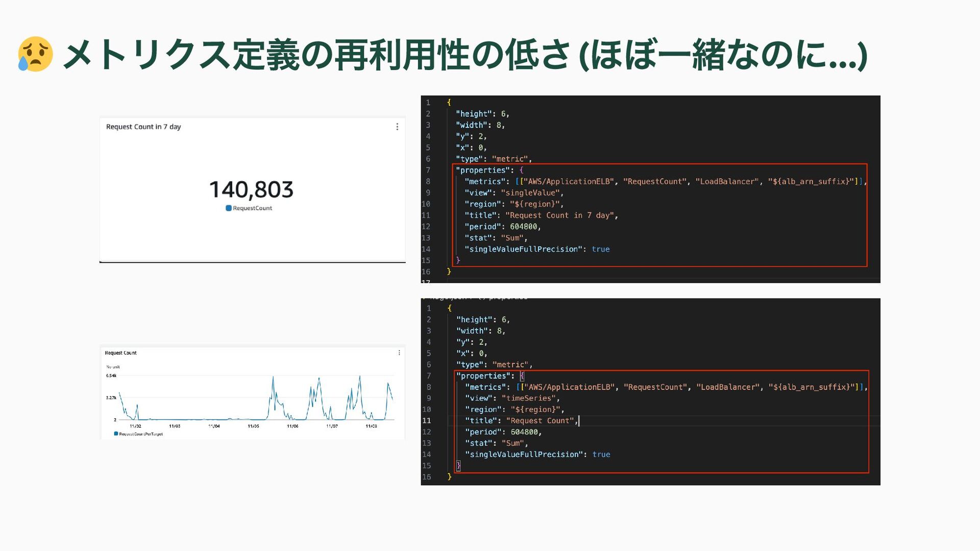The image size is (980, 551).
Task: Click the RequestCount legend label under 140,803
Action: point(253,208)
